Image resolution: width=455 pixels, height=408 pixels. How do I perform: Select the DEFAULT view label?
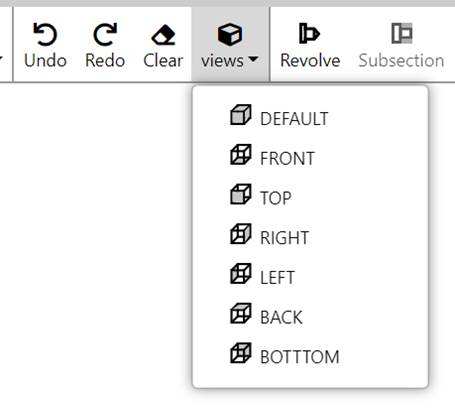[x=294, y=119]
